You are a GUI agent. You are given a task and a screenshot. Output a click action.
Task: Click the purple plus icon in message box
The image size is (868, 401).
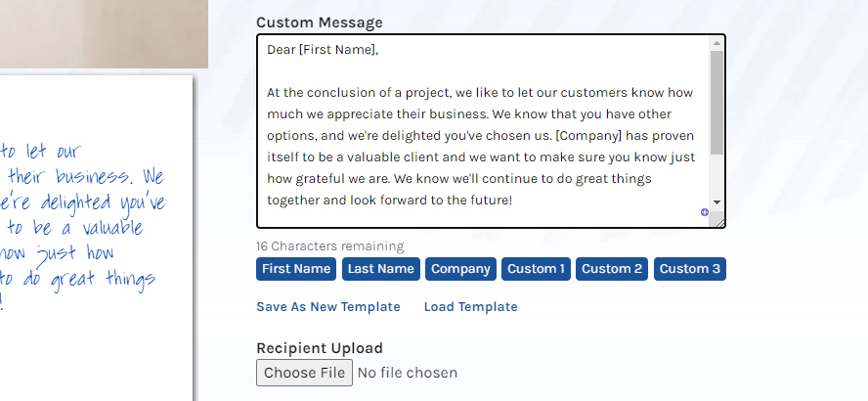point(704,212)
